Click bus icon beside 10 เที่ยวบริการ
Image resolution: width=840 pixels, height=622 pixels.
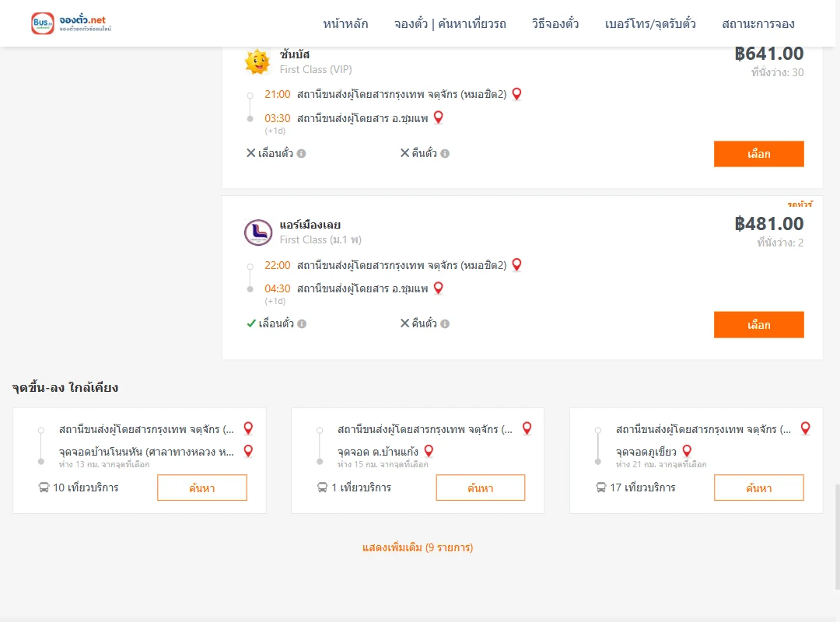44,487
